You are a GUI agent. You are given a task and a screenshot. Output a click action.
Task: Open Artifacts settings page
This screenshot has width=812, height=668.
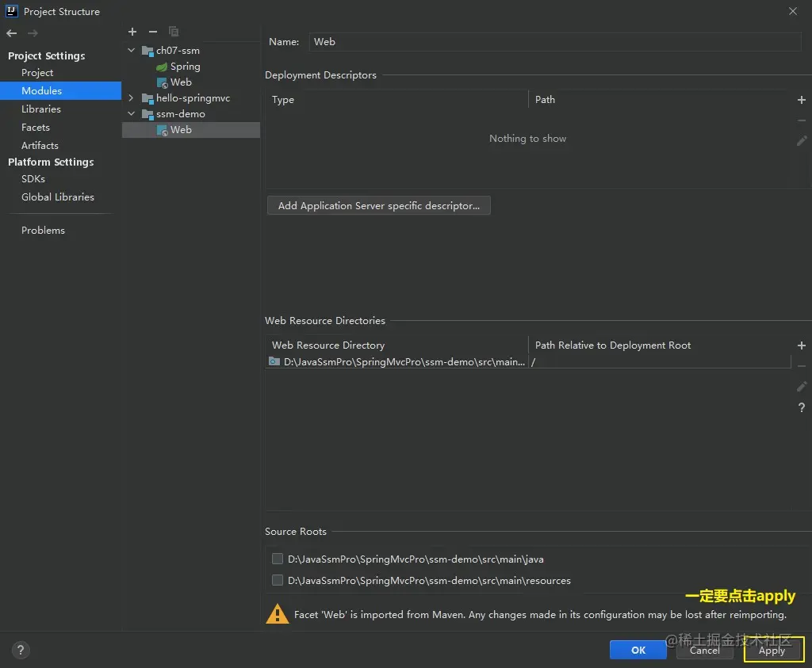40,145
